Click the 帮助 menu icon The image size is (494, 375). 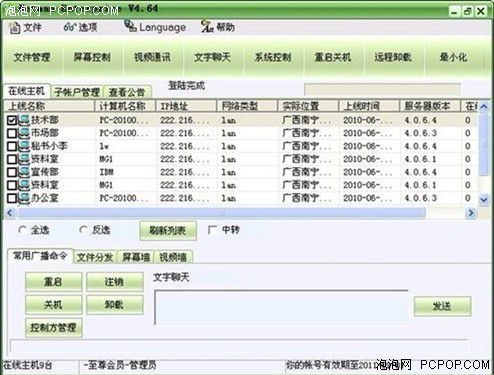tap(207, 26)
